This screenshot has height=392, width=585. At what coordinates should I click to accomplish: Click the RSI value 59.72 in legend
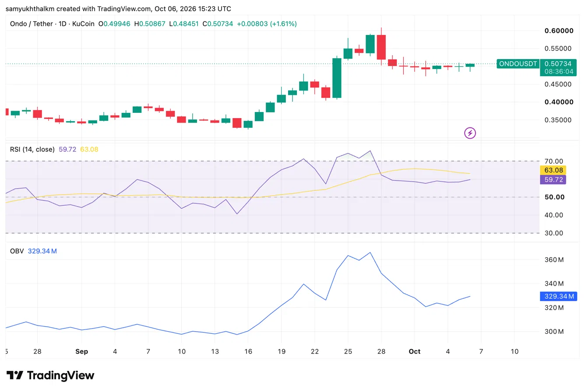[67, 149]
